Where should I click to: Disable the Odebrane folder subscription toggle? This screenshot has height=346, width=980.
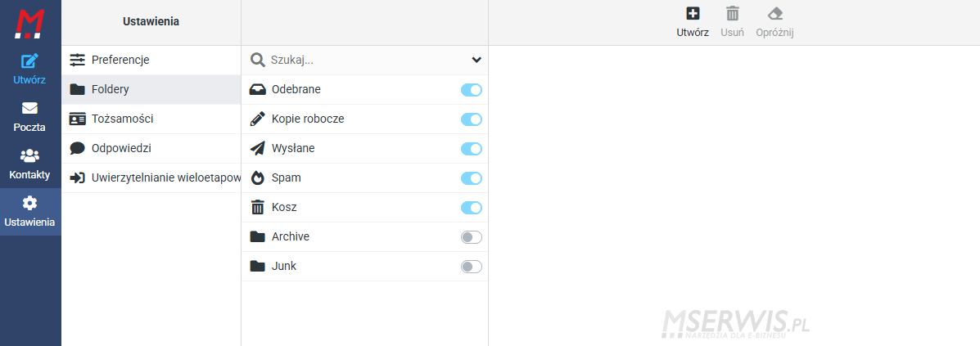click(x=472, y=90)
